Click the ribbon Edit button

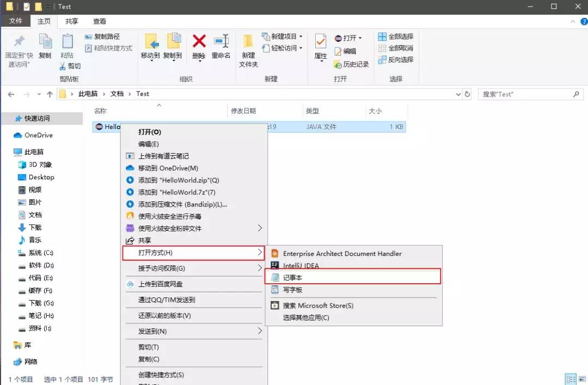pos(345,51)
